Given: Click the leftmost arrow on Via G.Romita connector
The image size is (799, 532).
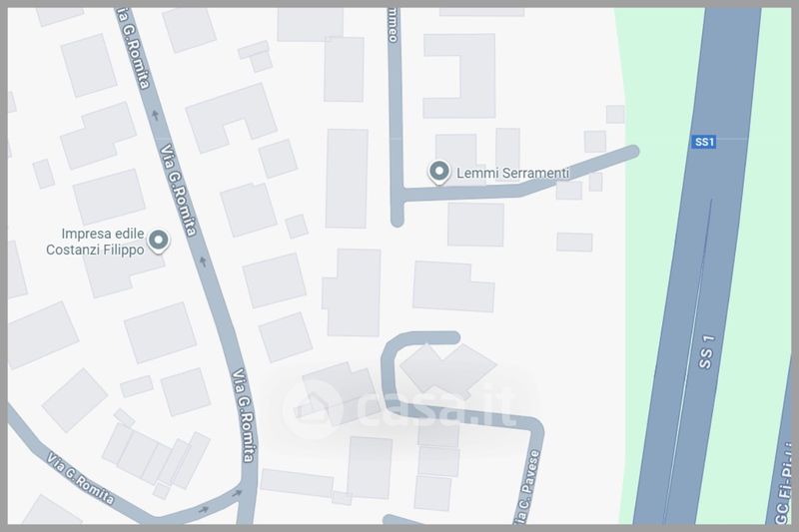Looking at the screenshot, I should pyautogui.click(x=204, y=509).
